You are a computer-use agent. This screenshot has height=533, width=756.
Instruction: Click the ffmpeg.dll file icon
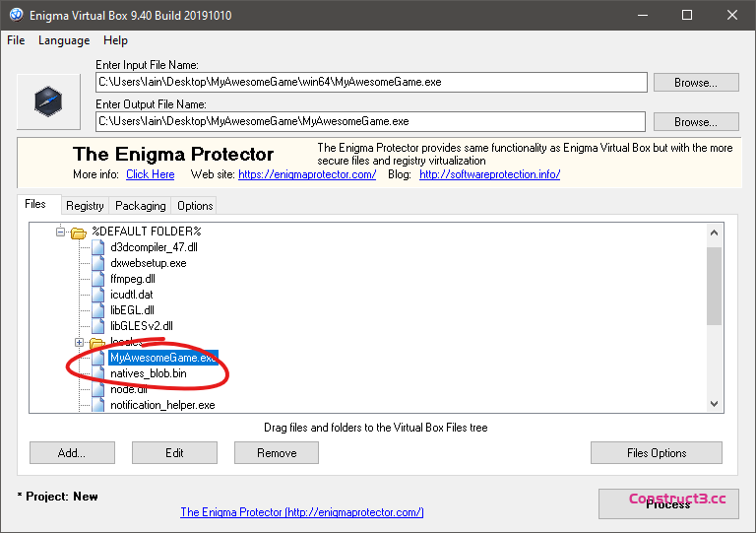(97, 279)
